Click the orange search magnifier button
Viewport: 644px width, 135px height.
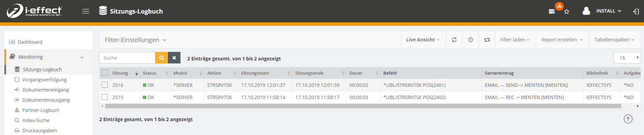coord(162,58)
